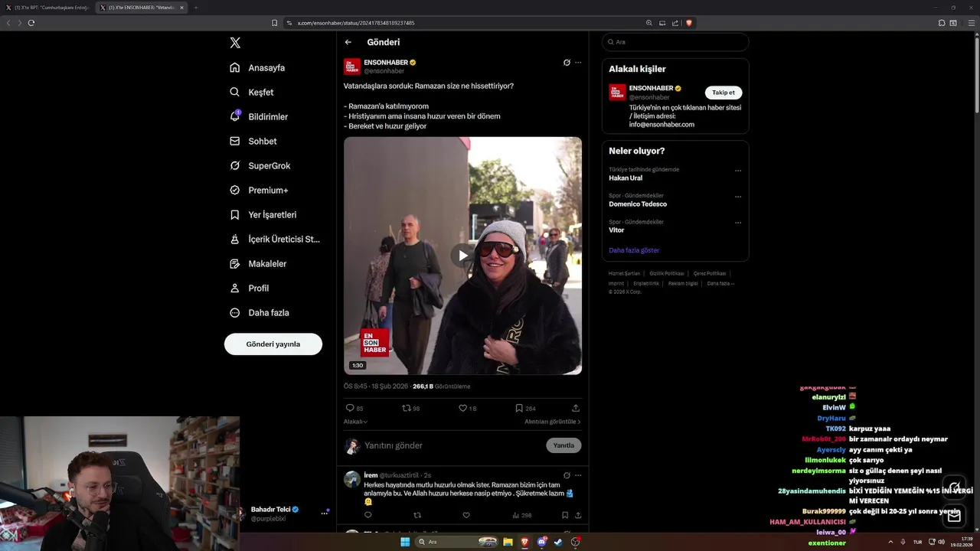Open Hakan Ural trending topic
Viewport: 980px width, 551px height.
click(x=626, y=178)
